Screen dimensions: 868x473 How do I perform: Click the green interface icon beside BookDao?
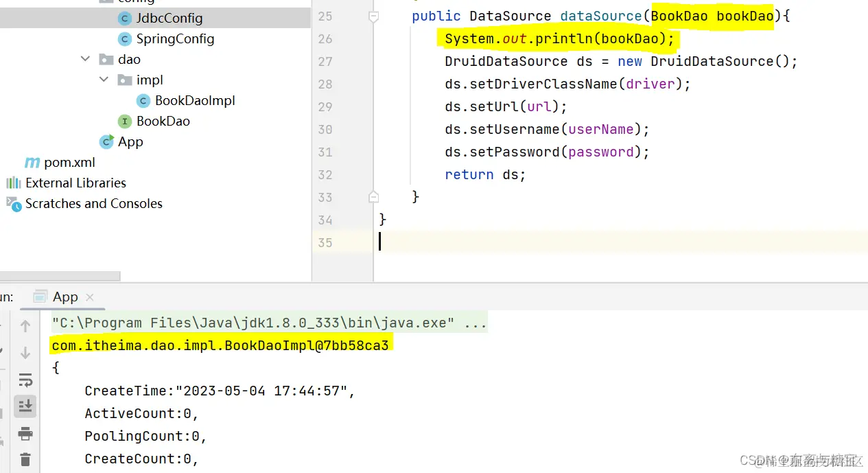124,122
